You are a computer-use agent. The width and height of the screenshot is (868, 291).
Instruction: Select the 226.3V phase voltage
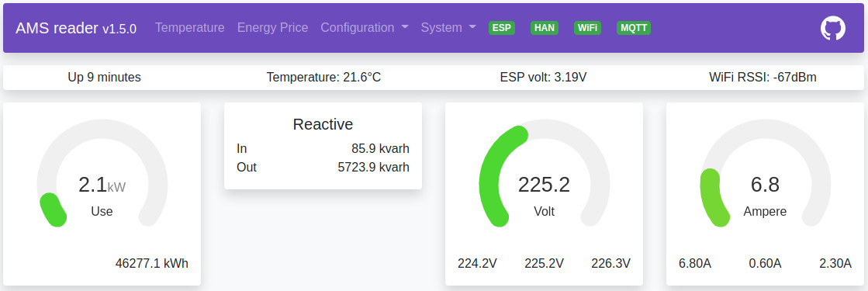tap(610, 263)
